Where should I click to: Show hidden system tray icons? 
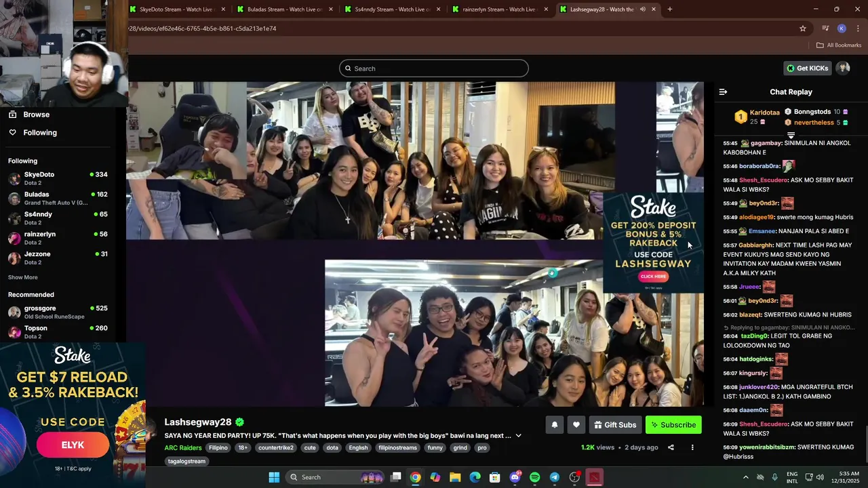tap(746, 477)
